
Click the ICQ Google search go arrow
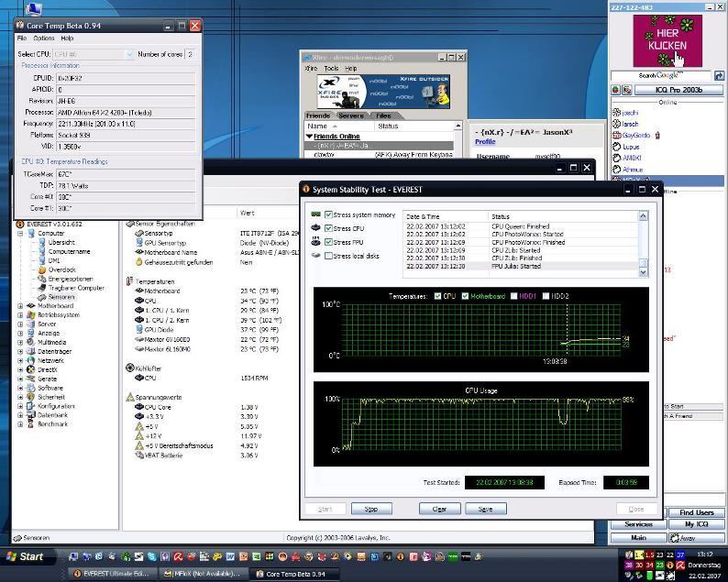click(719, 75)
